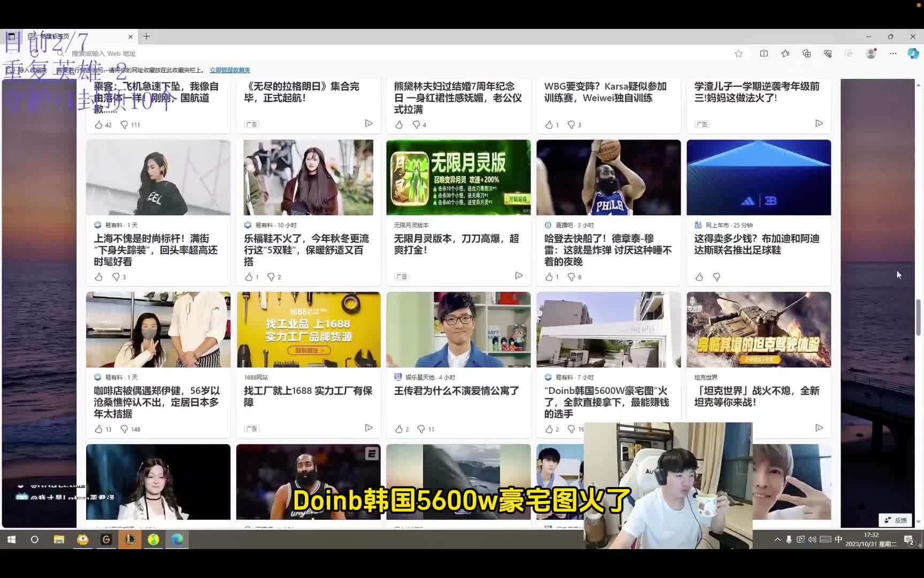Like the 乐福鞋不火了 article
This screenshot has width=924, height=578.
pos(249,277)
